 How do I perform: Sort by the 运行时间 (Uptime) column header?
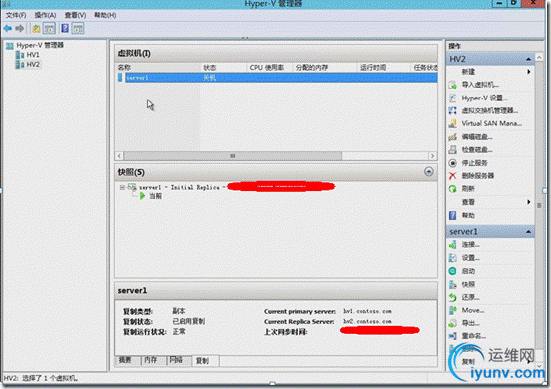(383, 67)
